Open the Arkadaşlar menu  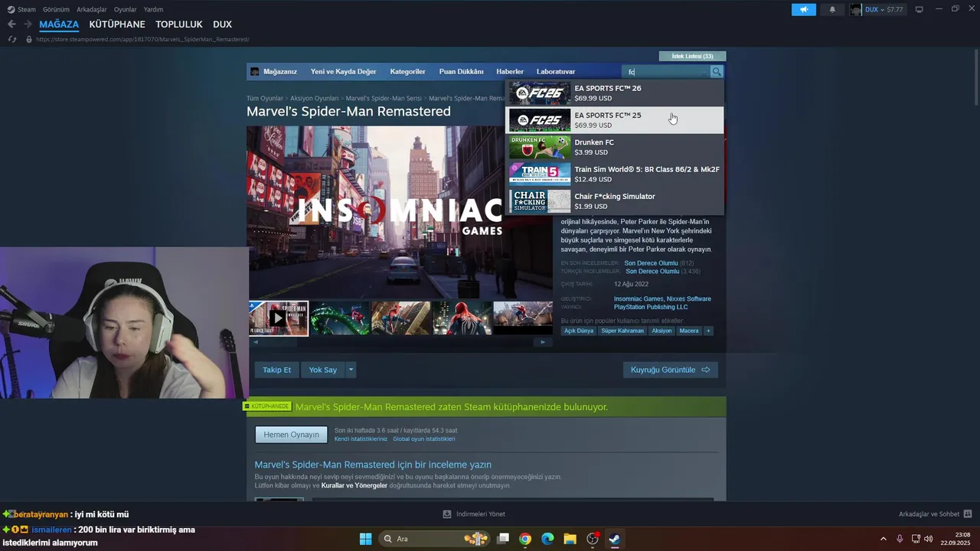point(92,9)
